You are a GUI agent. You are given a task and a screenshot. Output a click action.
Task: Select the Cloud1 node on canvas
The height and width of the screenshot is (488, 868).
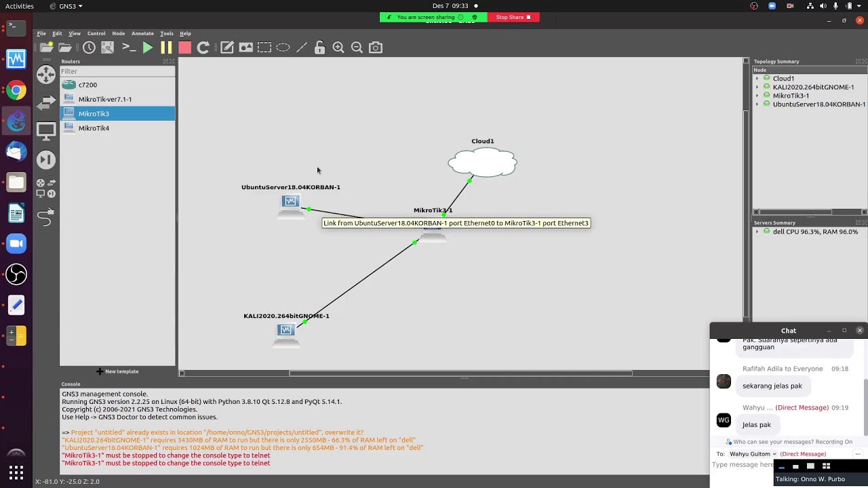click(x=482, y=163)
